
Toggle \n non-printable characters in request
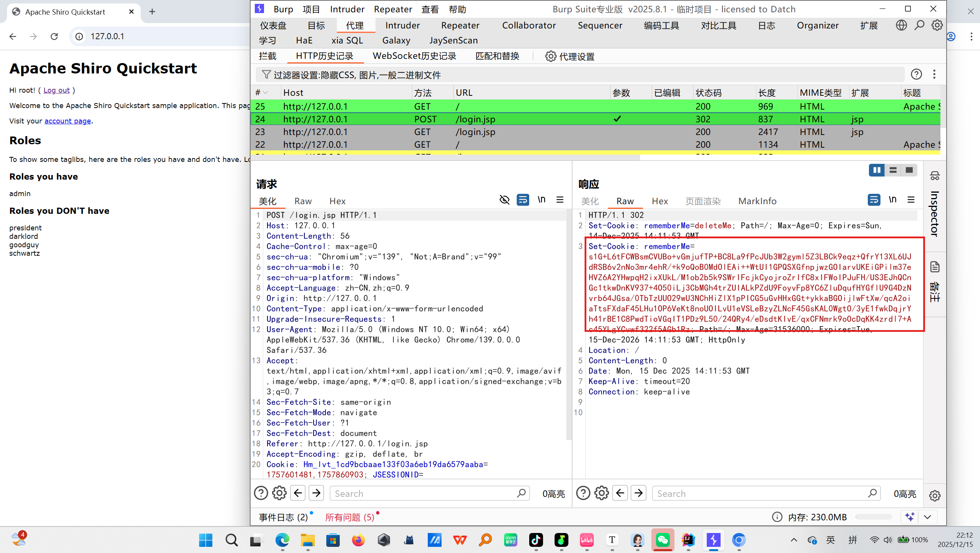[541, 200]
